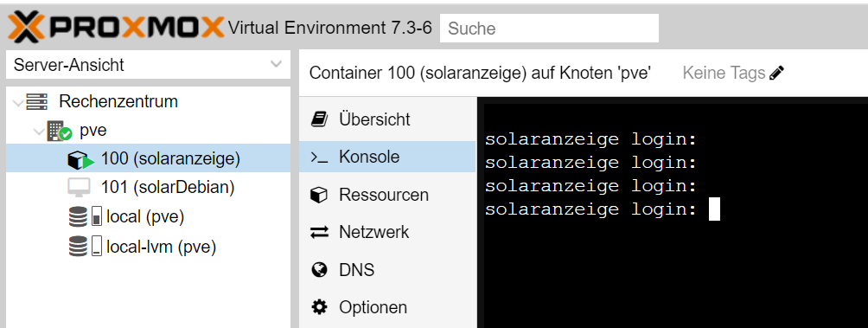
Task: Click the monitor icon of VM 101
Action: [x=80, y=189]
